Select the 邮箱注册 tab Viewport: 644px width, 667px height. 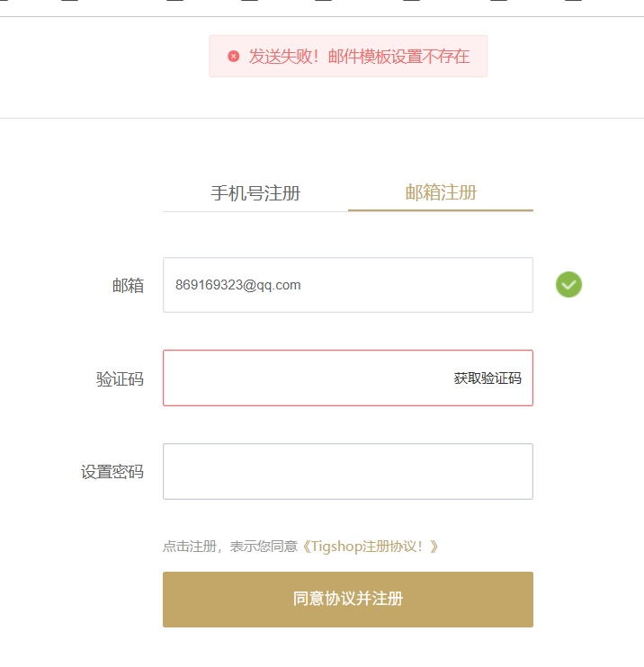[x=441, y=192]
